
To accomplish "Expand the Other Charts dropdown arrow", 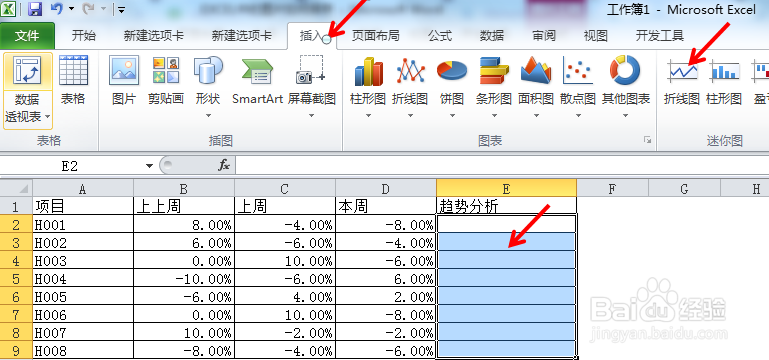I will click(x=626, y=116).
